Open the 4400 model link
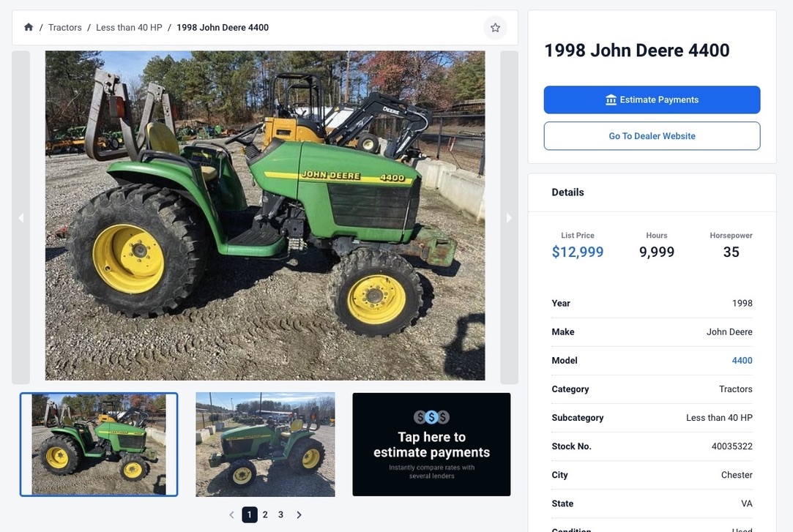Screen dimensions: 793x532 [742, 360]
